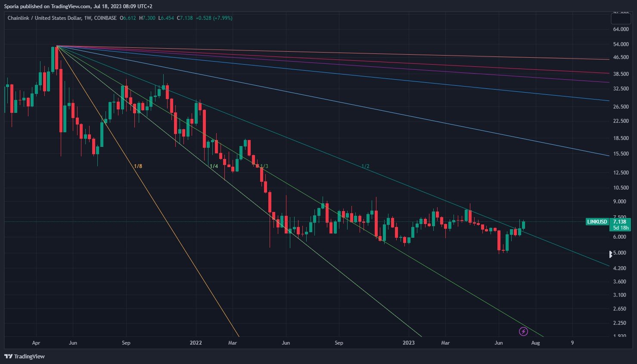This screenshot has height=364, width=637.
Task: Click the 5d 18h countdown label
Action: [x=621, y=228]
